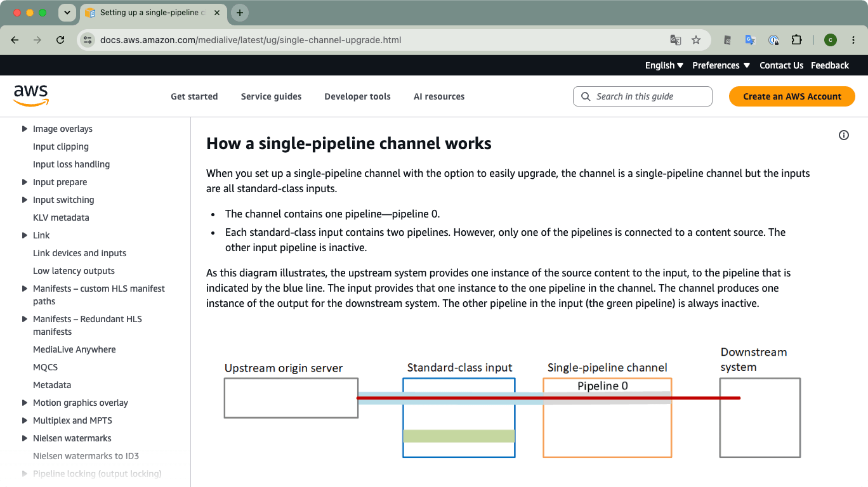Reload the current page
868x487 pixels.
click(x=60, y=40)
